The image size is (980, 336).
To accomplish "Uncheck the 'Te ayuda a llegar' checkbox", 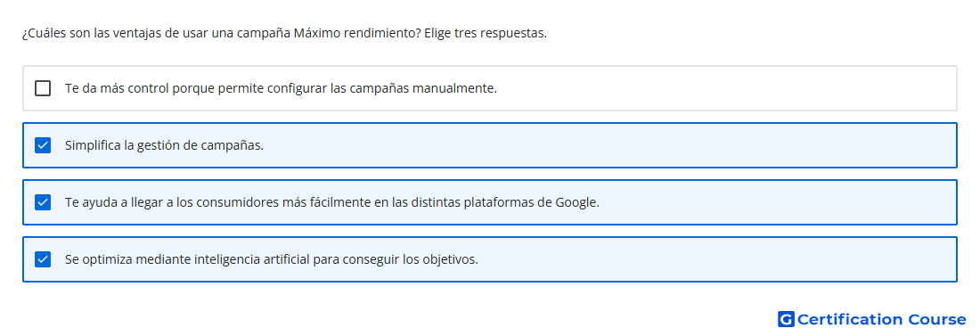I will pyautogui.click(x=43, y=202).
